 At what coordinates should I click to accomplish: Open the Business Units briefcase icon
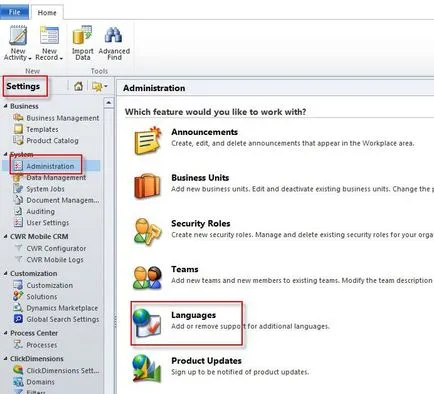(x=147, y=186)
